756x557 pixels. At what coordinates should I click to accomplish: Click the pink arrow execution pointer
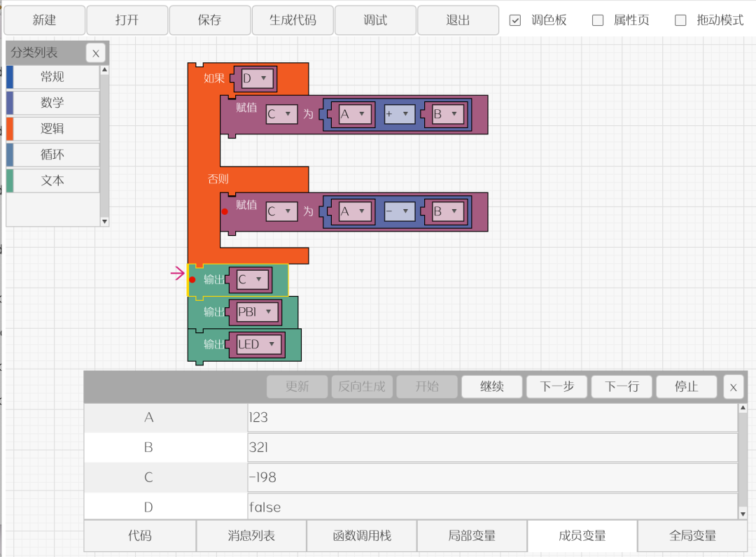pos(178,274)
